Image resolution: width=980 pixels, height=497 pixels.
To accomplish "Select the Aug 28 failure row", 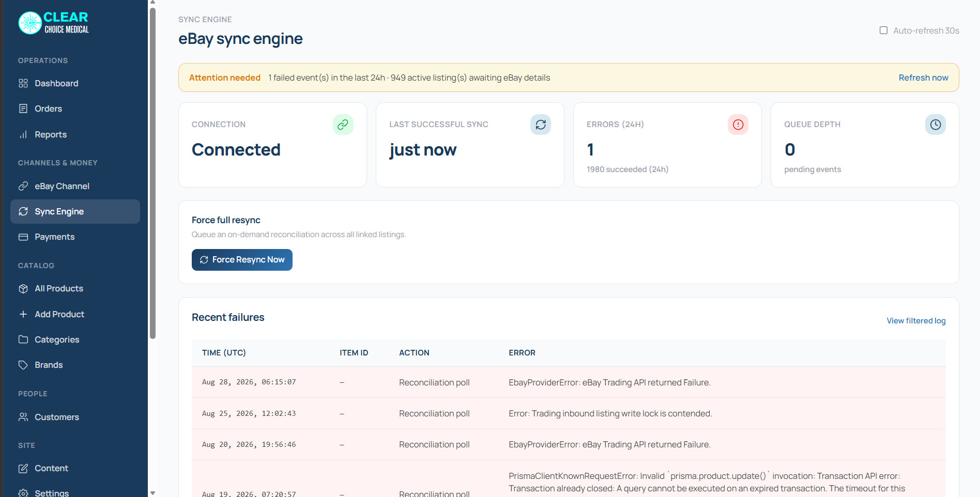I will click(569, 382).
